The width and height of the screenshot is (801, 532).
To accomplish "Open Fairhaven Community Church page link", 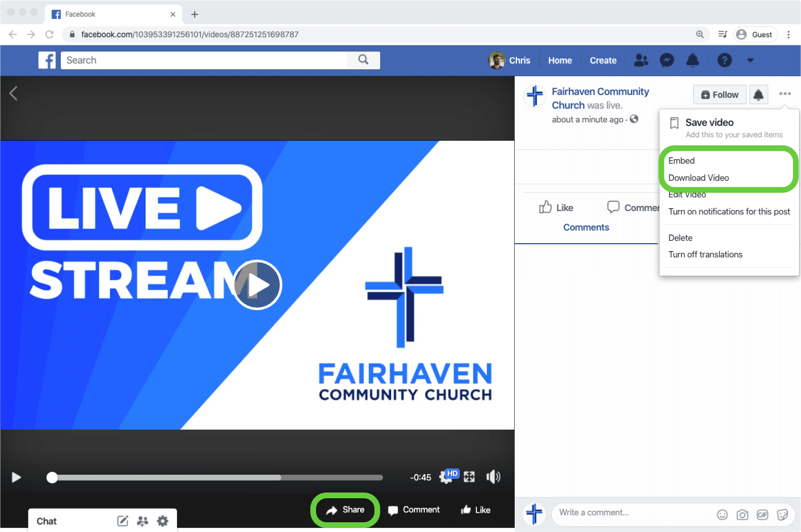I will tap(600, 98).
